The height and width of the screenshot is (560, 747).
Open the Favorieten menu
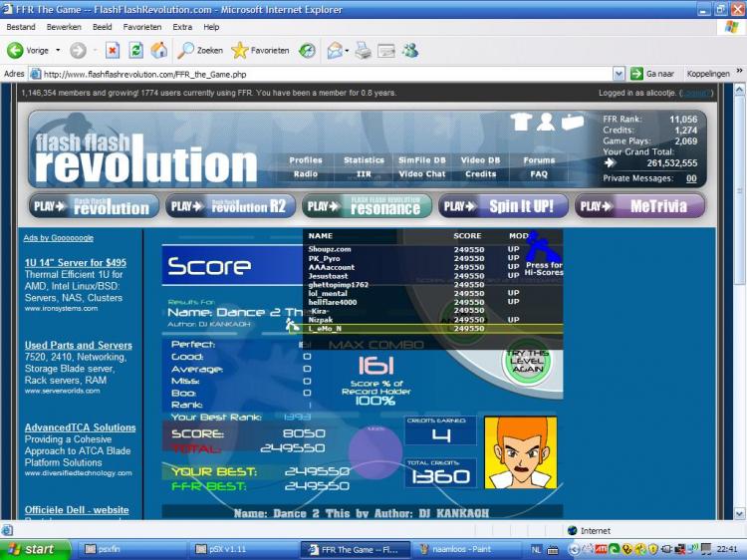(x=142, y=27)
